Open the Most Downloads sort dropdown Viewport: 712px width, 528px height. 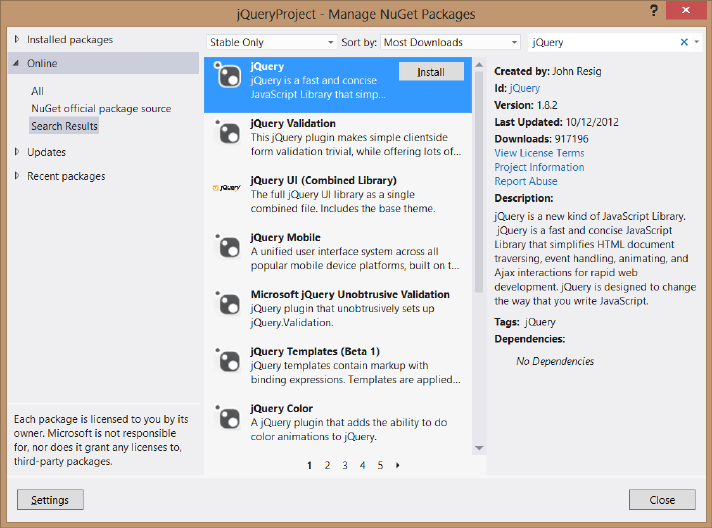click(x=450, y=42)
